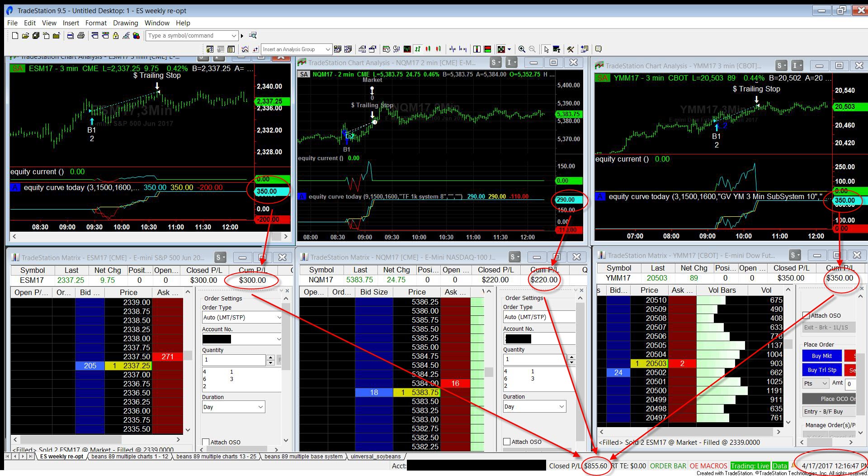
Task: Click the I button on YMM17 chart window
Action: (x=797, y=66)
